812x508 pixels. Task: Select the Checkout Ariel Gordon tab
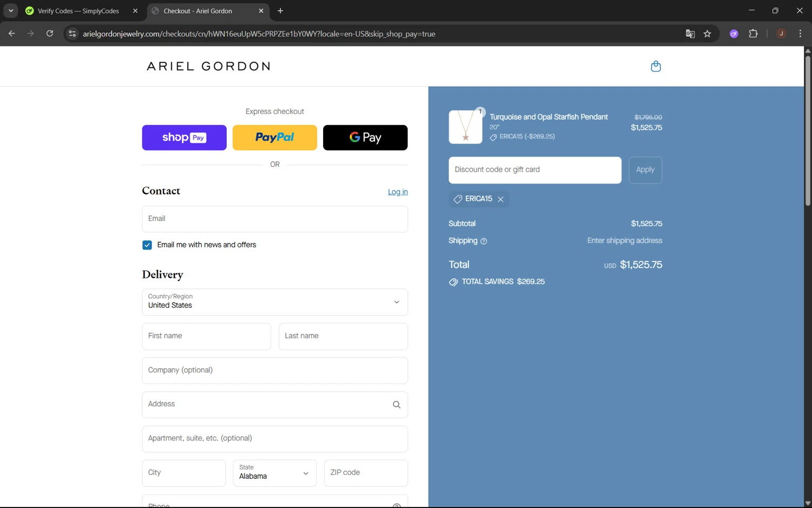tap(207, 11)
